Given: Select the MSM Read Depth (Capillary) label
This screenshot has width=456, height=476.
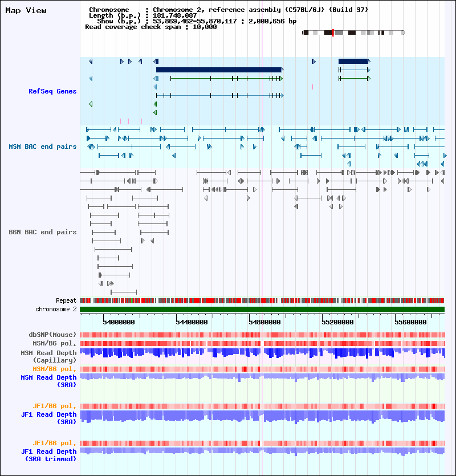Looking at the screenshot, I should (x=48, y=357).
